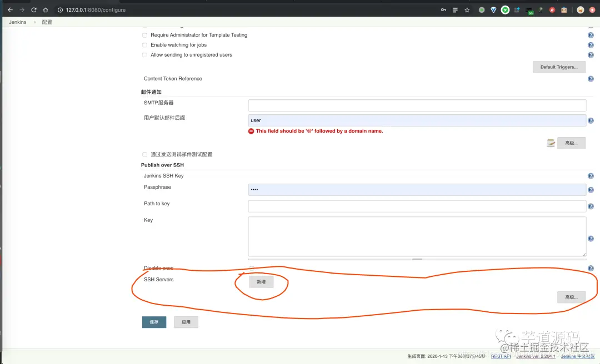The height and width of the screenshot is (364, 600).
Task: Click Jenkins in the breadcrumb
Action: tap(18, 22)
